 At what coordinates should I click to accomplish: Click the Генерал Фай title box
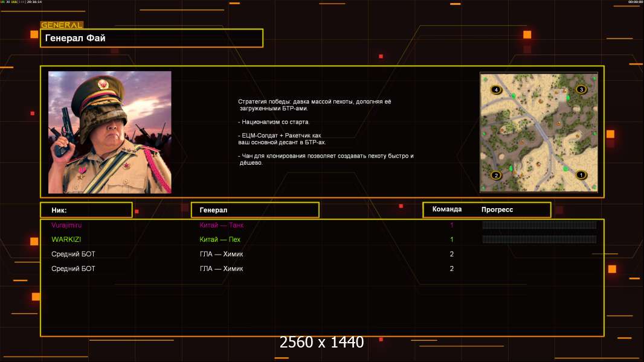152,38
